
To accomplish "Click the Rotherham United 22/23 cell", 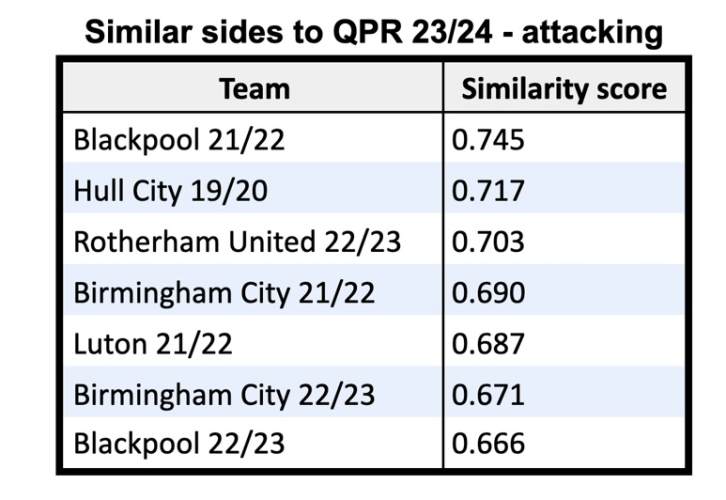I will (x=237, y=242).
